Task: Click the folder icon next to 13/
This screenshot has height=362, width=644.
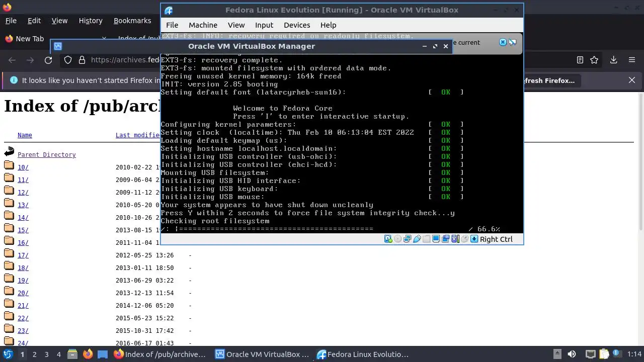Action: coord(9,203)
